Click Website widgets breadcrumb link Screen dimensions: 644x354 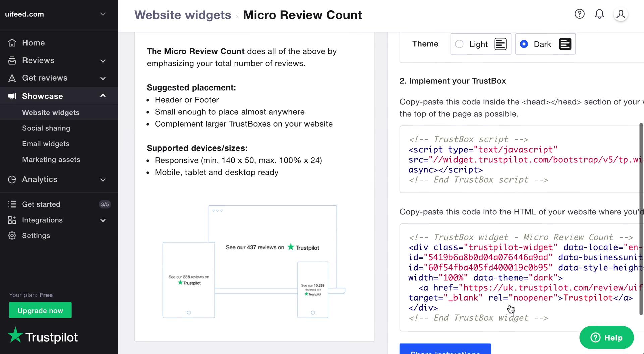click(183, 15)
